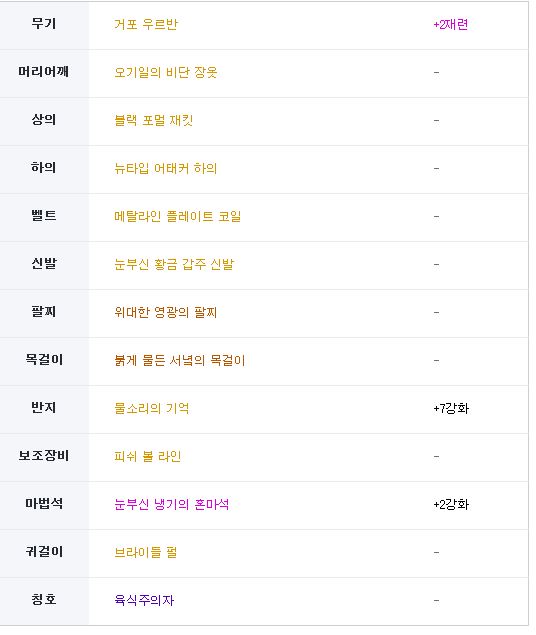Select 눈부신 황금 갑주 신발 item
Screen dimensions: 536x635
pos(174,264)
